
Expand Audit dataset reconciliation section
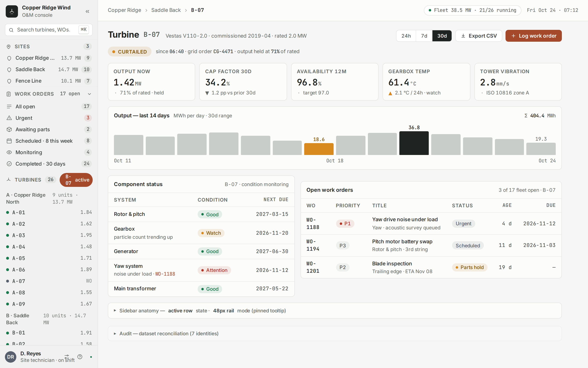pos(335,333)
